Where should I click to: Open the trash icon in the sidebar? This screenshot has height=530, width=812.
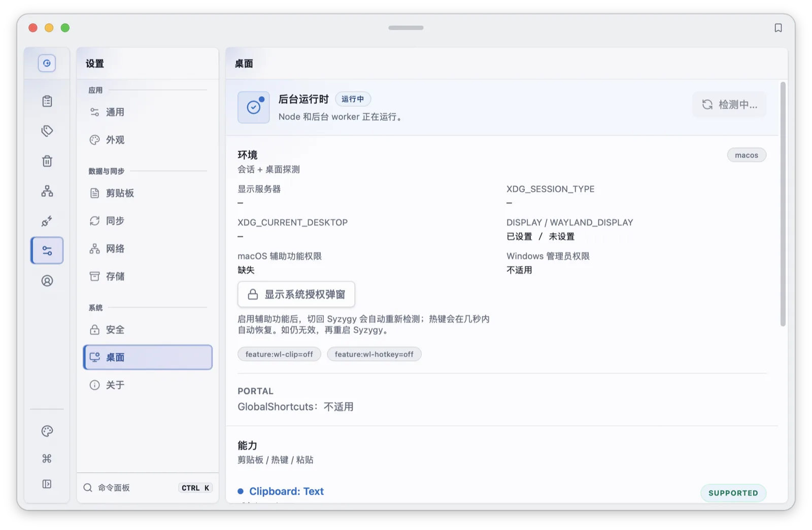(x=47, y=161)
